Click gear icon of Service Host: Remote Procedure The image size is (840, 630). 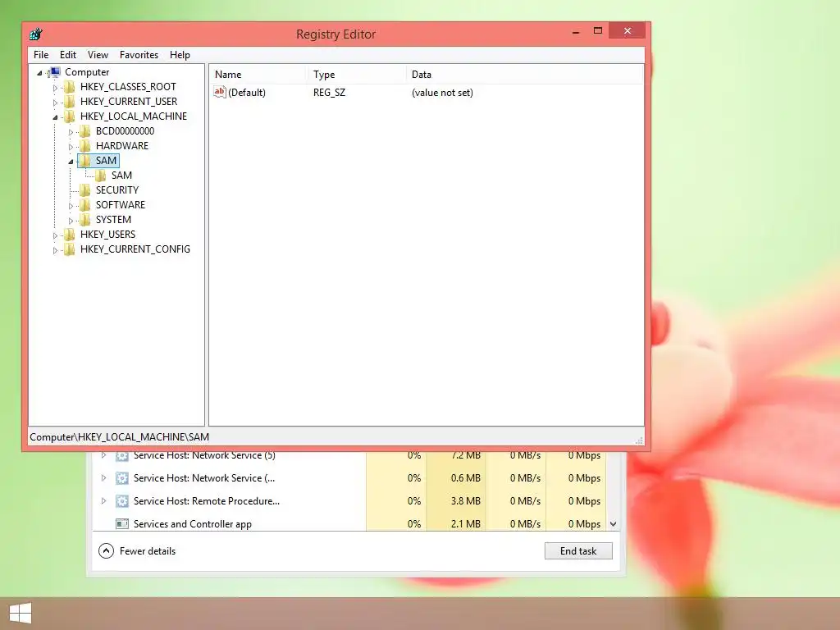click(x=122, y=501)
